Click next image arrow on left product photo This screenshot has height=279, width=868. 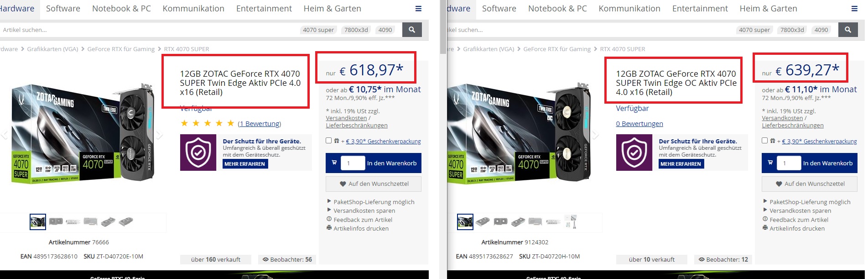click(159, 135)
